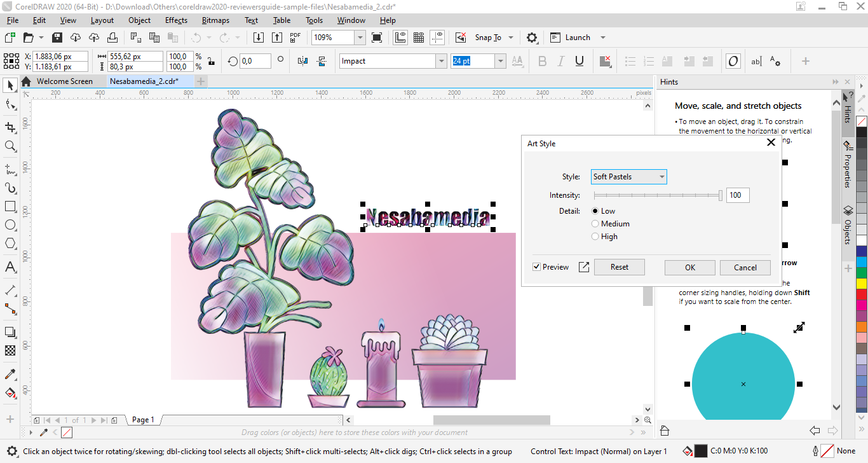Click the Save icon in the toolbar
The height and width of the screenshot is (463, 868).
57,38
